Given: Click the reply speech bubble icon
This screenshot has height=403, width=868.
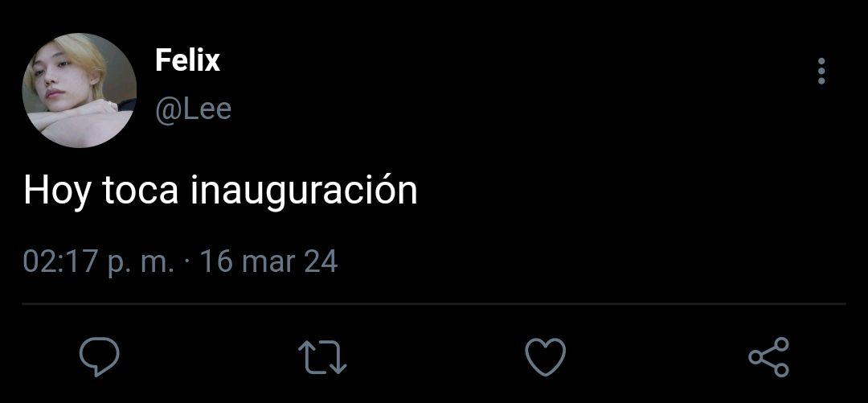Looking at the screenshot, I should pyautogui.click(x=100, y=357).
